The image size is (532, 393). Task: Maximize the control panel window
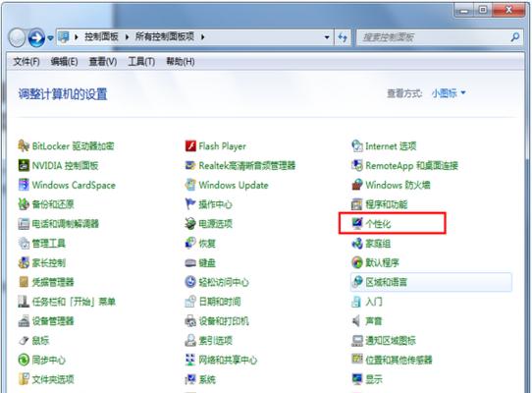[x=483, y=11]
